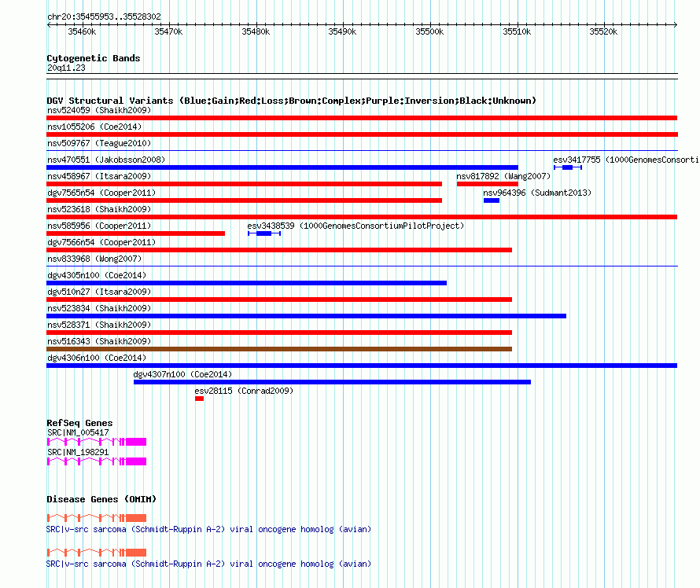This screenshot has height=588, width=700.
Task: Click the nsv509767 (Teague2010) label
Action: (99, 143)
